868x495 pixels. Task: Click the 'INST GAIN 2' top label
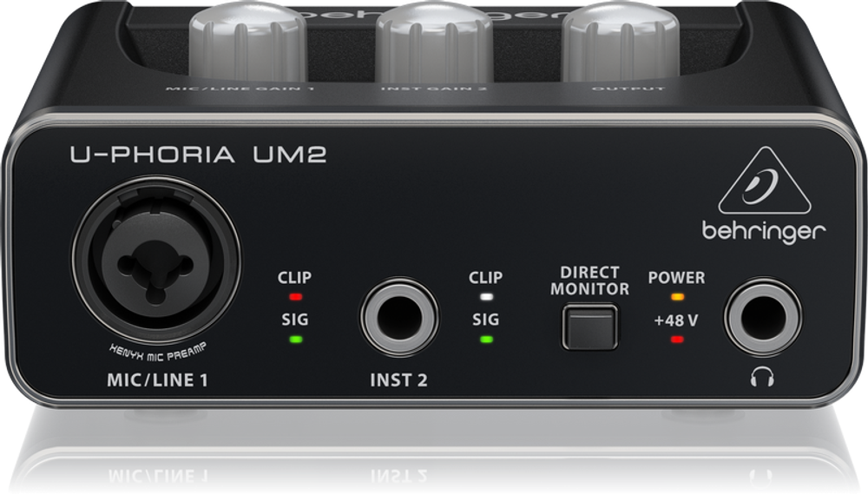(x=434, y=88)
